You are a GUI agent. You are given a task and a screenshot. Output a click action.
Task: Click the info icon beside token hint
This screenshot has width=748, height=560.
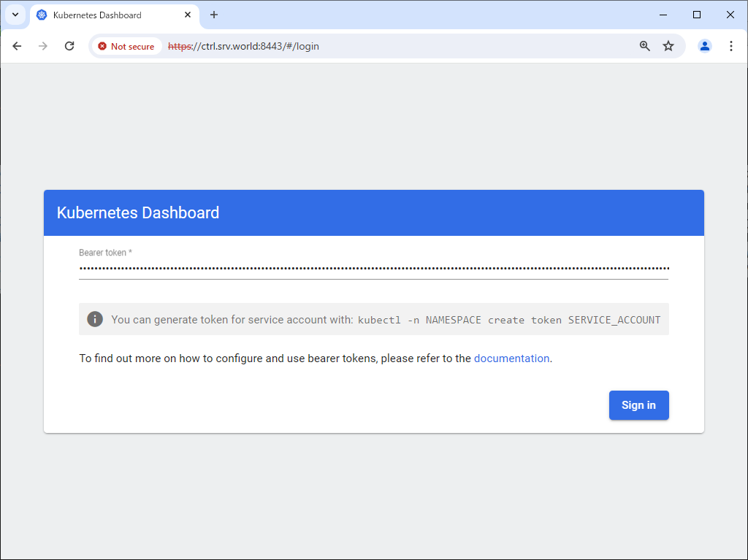95,319
